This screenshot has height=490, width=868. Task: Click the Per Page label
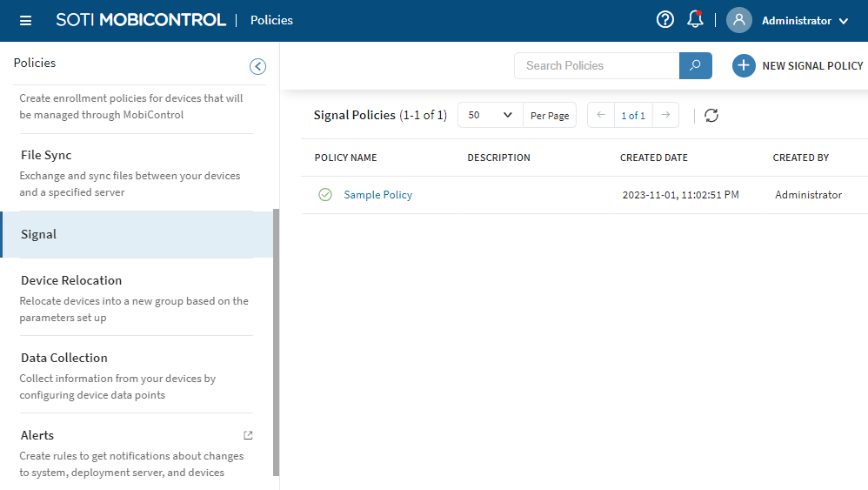pyautogui.click(x=550, y=115)
